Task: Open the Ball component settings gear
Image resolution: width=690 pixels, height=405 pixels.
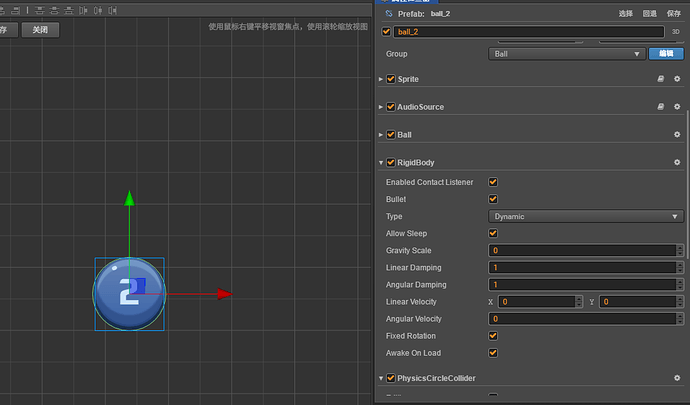Action: point(677,134)
